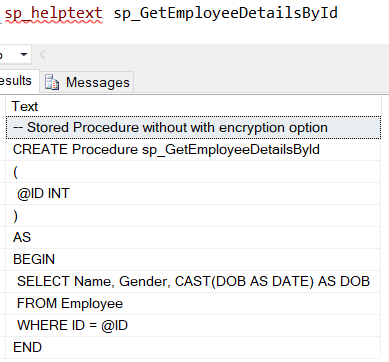The image size is (389, 362).
Task: Select the @ID INT row
Action: coord(193,193)
